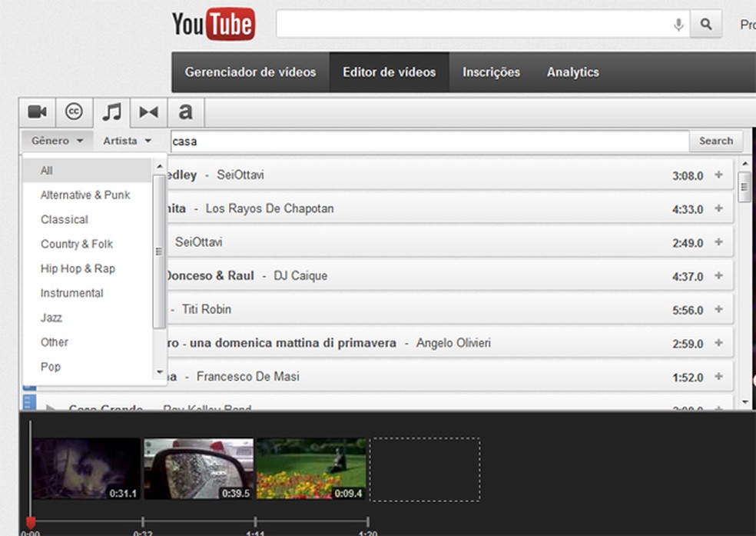Viewport: 756px width, 536px height.
Task: Add the Francesco De Masi track with plus
Action: tap(718, 376)
